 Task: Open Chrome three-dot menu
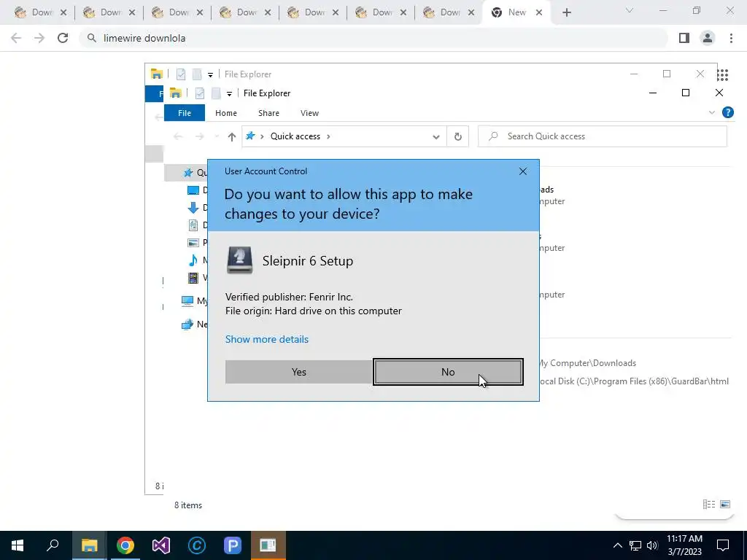pyautogui.click(x=731, y=38)
